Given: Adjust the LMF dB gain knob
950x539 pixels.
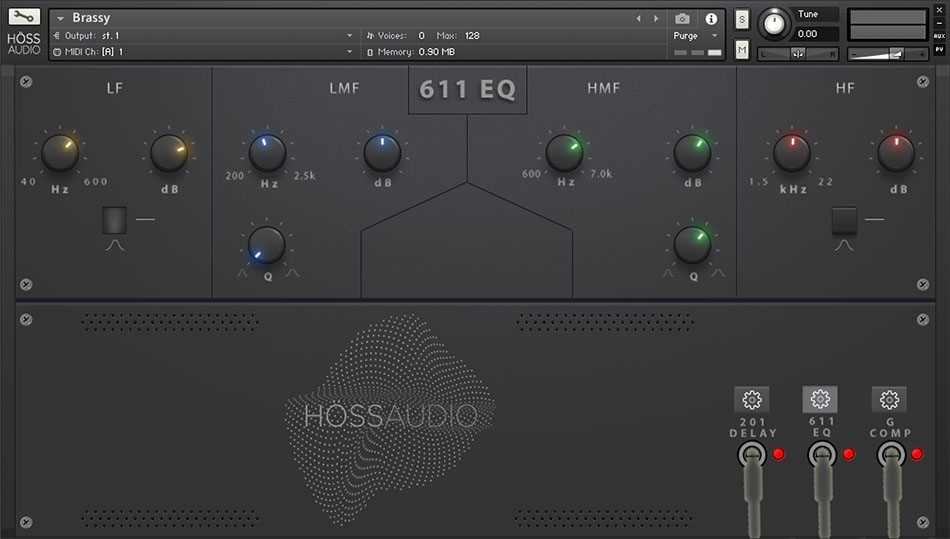Looking at the screenshot, I should click(382, 153).
